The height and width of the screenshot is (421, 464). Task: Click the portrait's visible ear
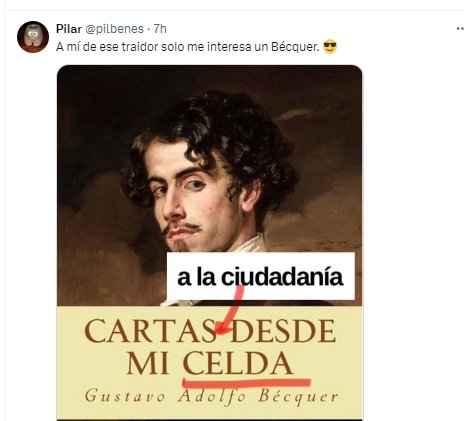[251, 197]
